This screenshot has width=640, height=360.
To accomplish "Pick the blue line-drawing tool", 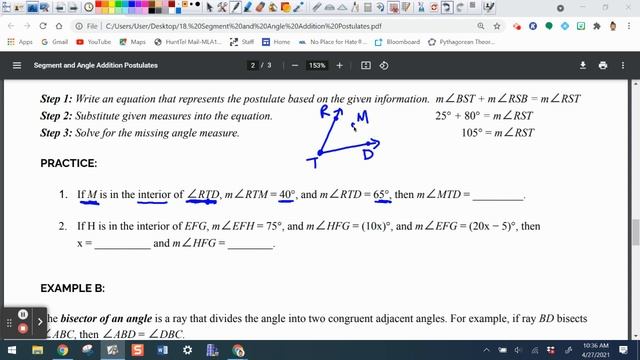I will (x=298, y=7).
